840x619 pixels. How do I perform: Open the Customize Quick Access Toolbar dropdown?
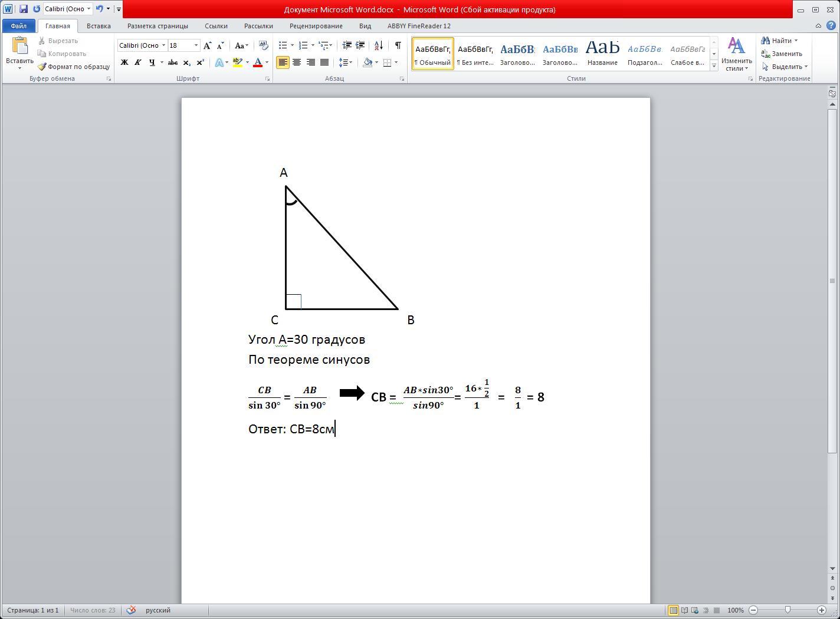pos(119,9)
